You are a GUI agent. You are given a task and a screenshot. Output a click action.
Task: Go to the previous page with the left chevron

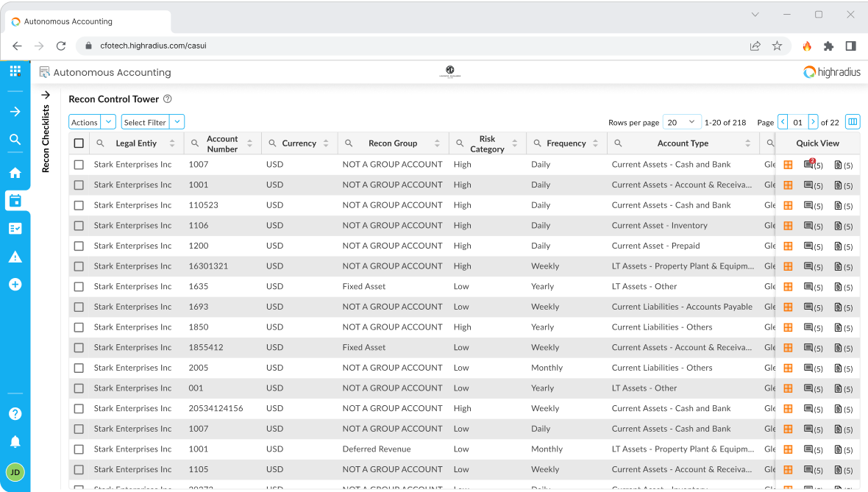pyautogui.click(x=783, y=122)
